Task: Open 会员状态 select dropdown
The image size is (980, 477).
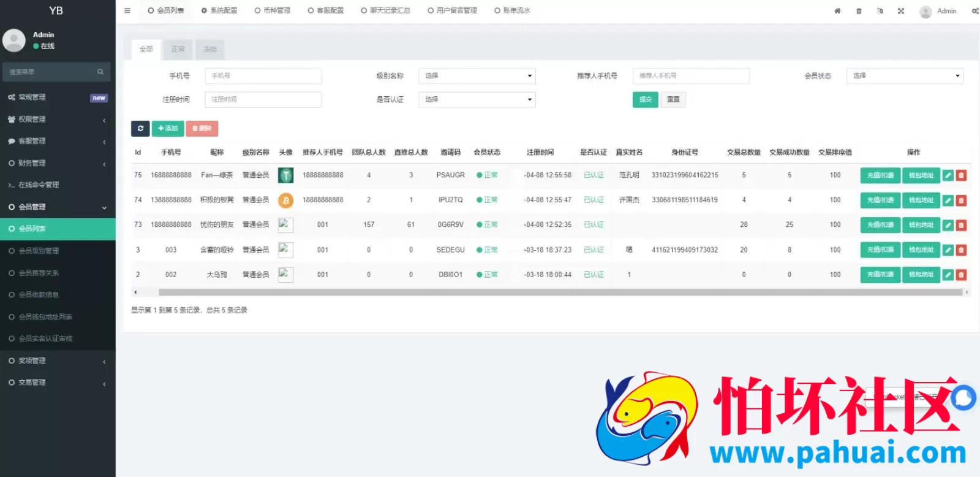Action: tap(905, 76)
